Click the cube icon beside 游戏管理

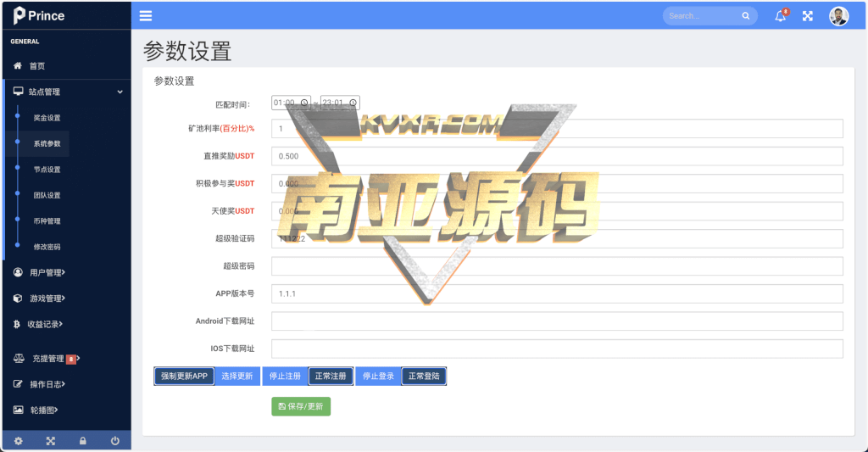tap(18, 298)
